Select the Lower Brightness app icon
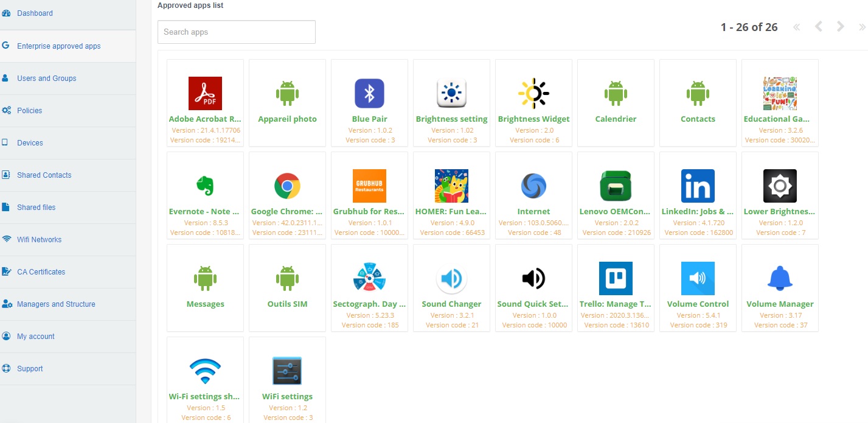 tap(780, 186)
